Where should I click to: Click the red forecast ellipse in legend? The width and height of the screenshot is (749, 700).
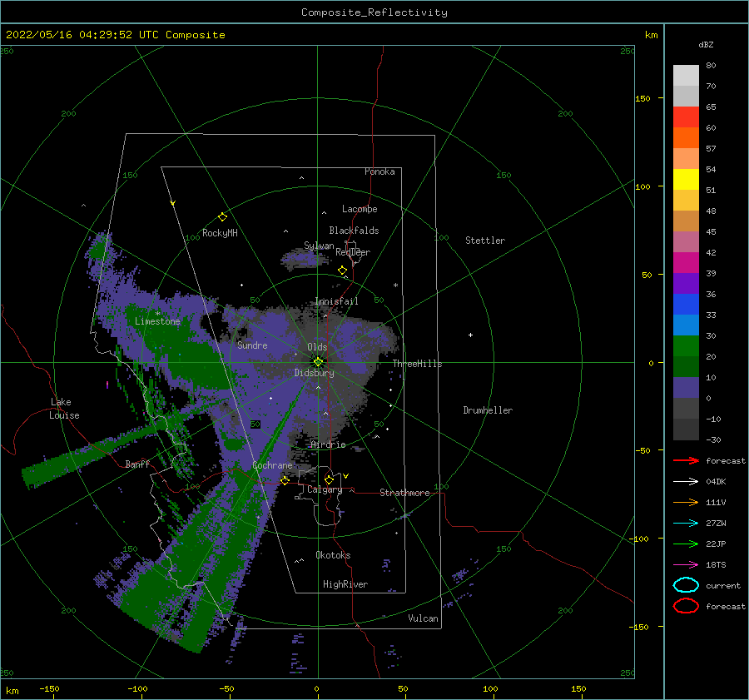686,606
